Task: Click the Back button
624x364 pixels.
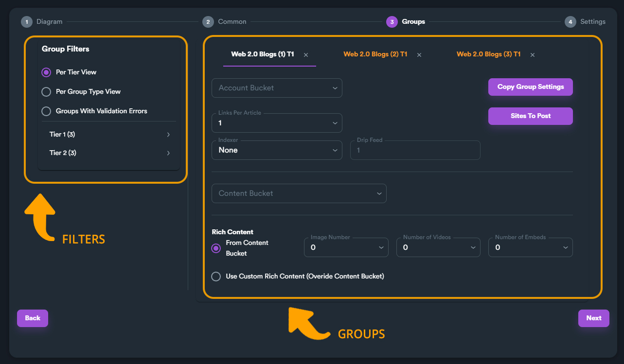Action: click(33, 318)
